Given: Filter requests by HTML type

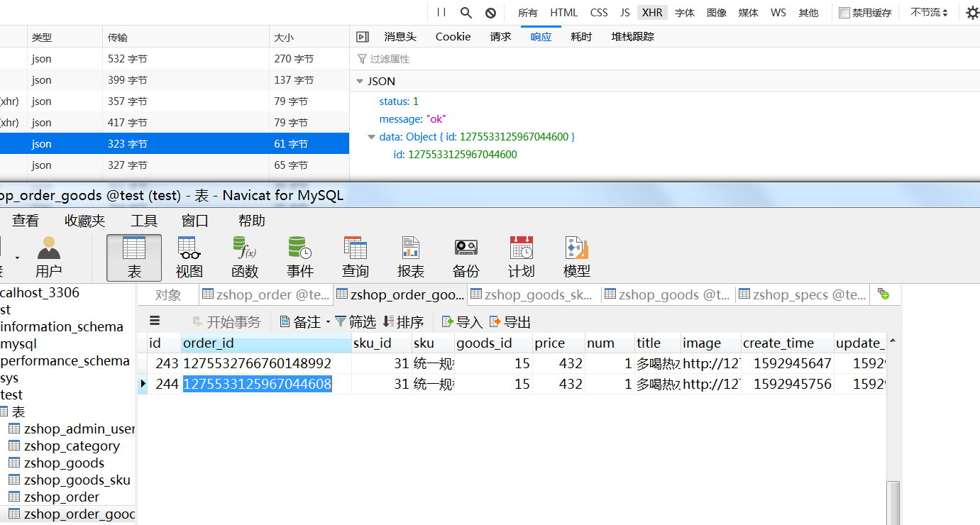Looking at the screenshot, I should 564,13.
